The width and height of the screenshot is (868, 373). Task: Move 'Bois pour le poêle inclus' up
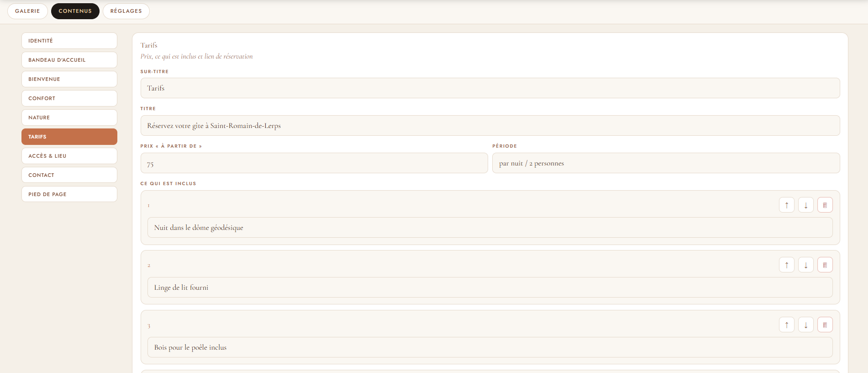(x=786, y=325)
